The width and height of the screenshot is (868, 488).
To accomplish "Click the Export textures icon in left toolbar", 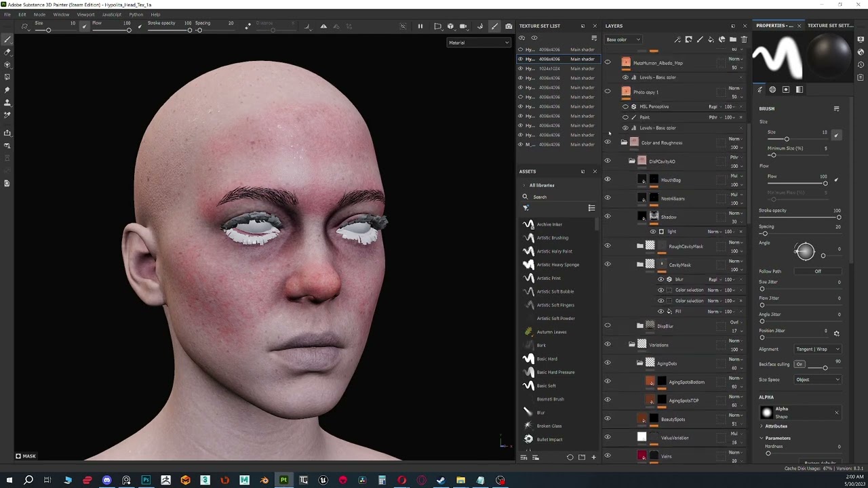I will click(7, 133).
